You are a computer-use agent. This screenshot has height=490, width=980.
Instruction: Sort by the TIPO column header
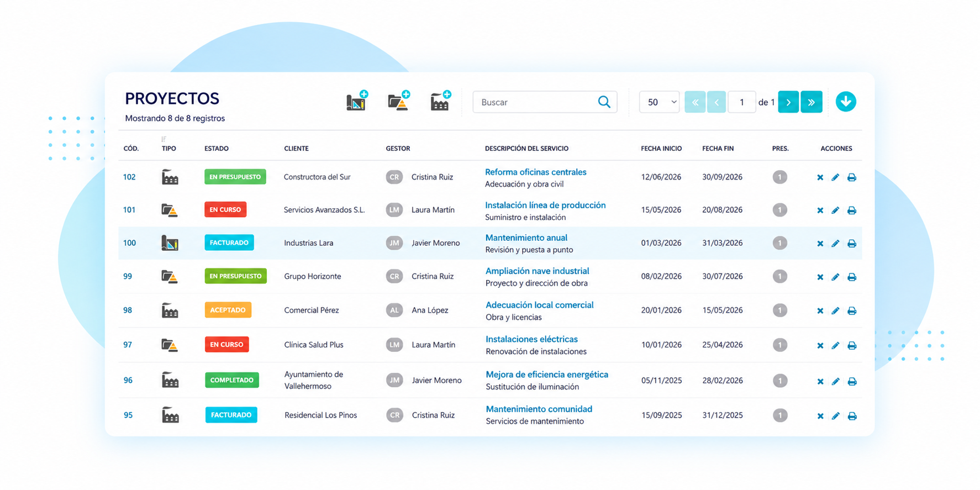click(168, 149)
